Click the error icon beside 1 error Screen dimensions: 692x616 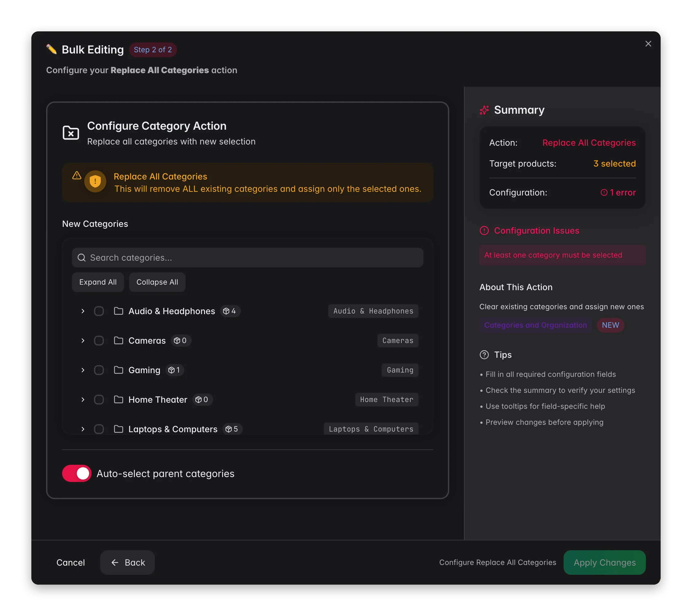(x=604, y=192)
